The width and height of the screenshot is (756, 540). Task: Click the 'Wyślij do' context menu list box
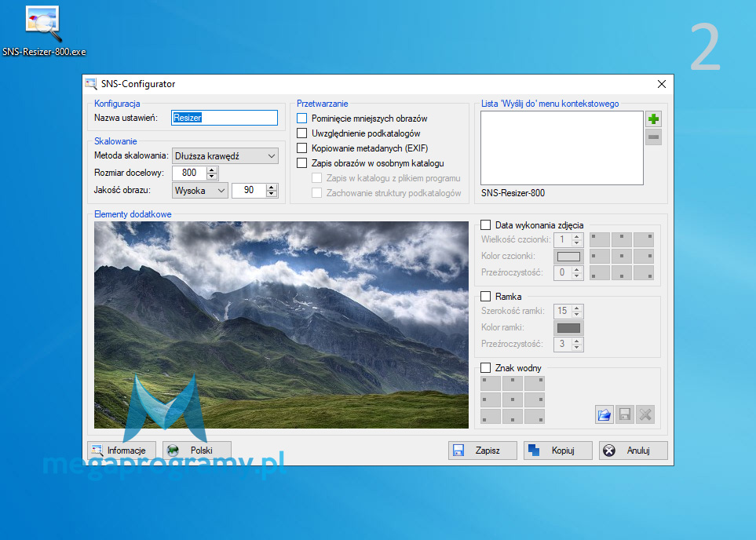click(561, 148)
